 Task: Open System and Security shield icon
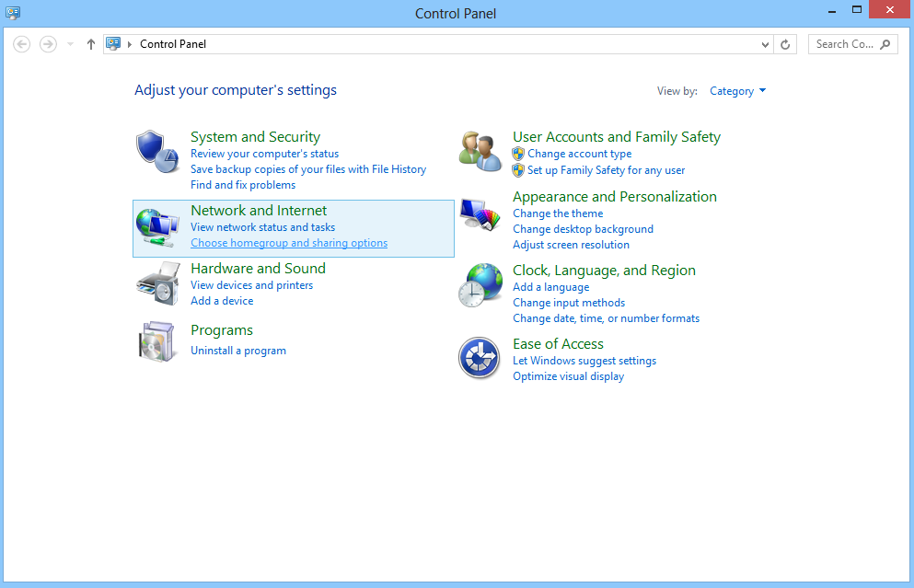156,152
